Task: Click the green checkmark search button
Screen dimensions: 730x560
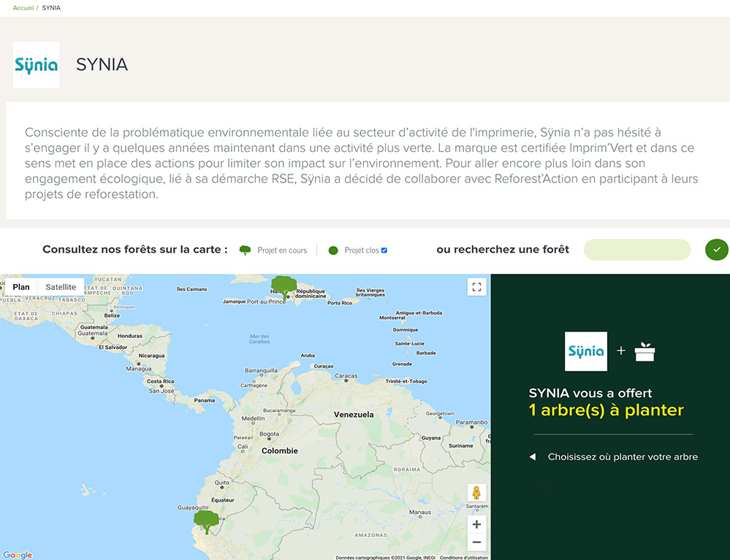Action: 717,250
